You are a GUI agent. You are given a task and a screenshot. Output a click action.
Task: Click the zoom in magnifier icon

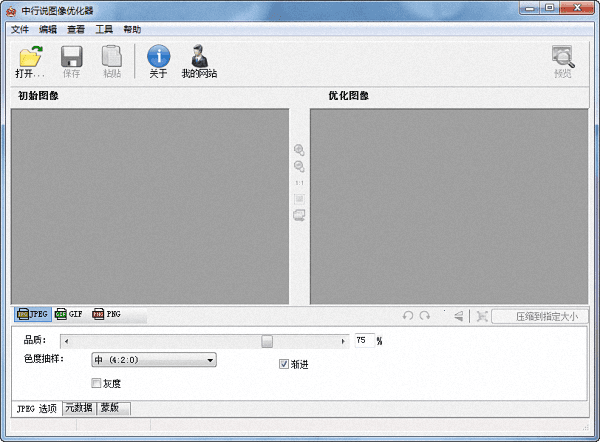[299, 150]
